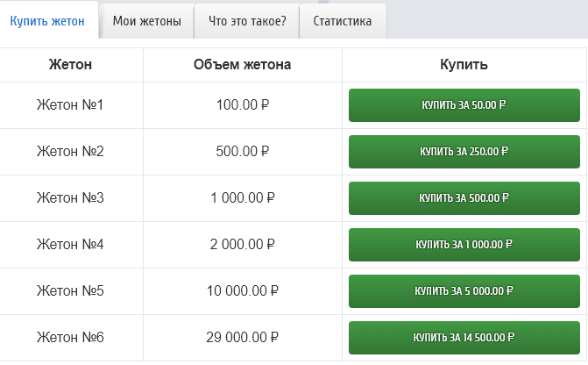Viewport: 588px width, 365px height.
Task: Buy Жетон №5 for 5 000.00 ₽
Action: tap(464, 291)
